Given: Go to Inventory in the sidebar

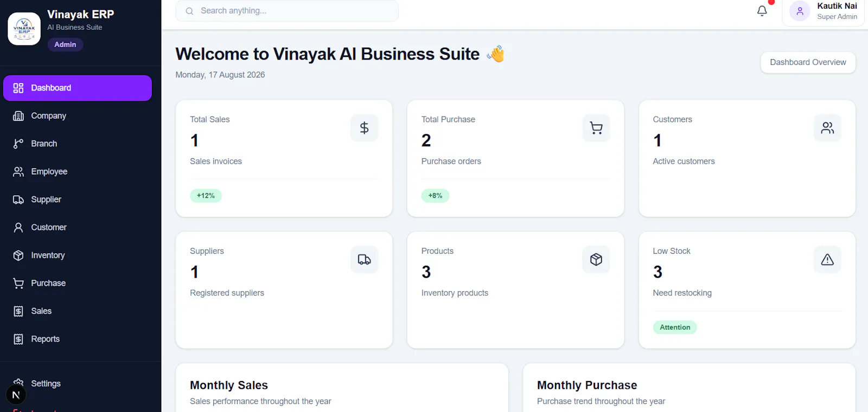Looking at the screenshot, I should (78, 255).
